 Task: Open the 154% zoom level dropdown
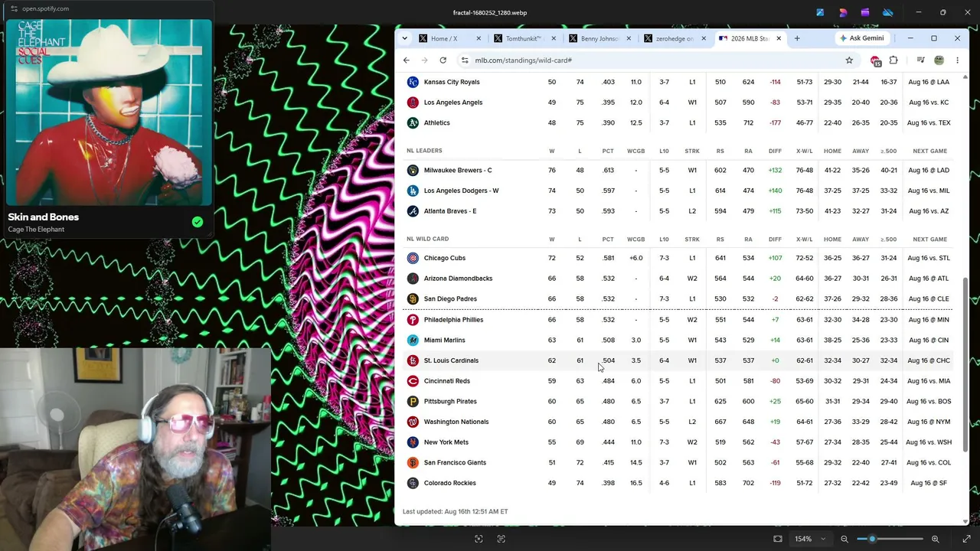(811, 539)
